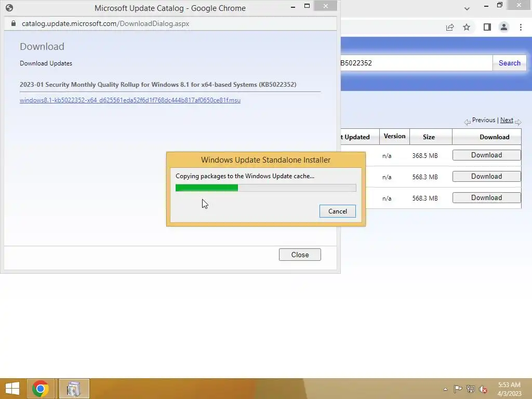This screenshot has height=399, width=532.
Task: Click the catalog Search button
Action: 509,63
